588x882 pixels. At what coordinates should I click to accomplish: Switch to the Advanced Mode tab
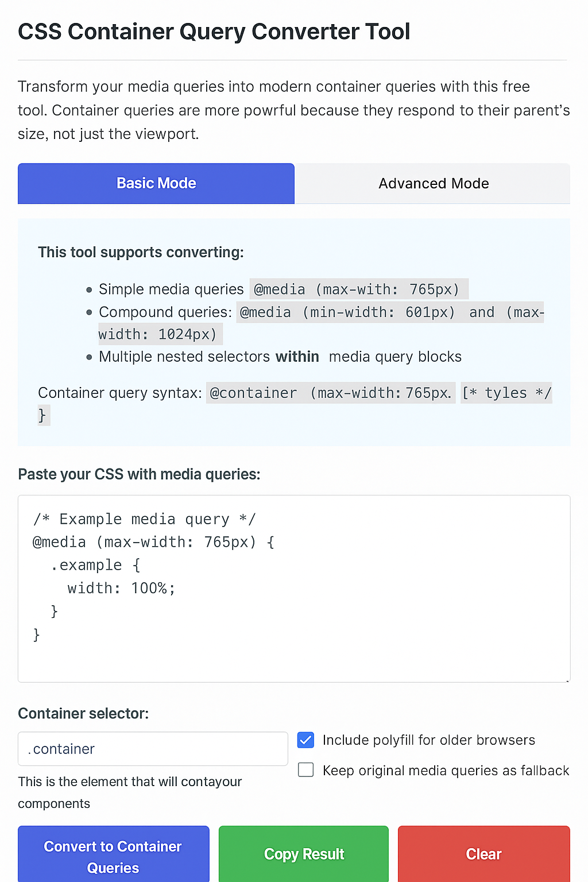(x=434, y=183)
